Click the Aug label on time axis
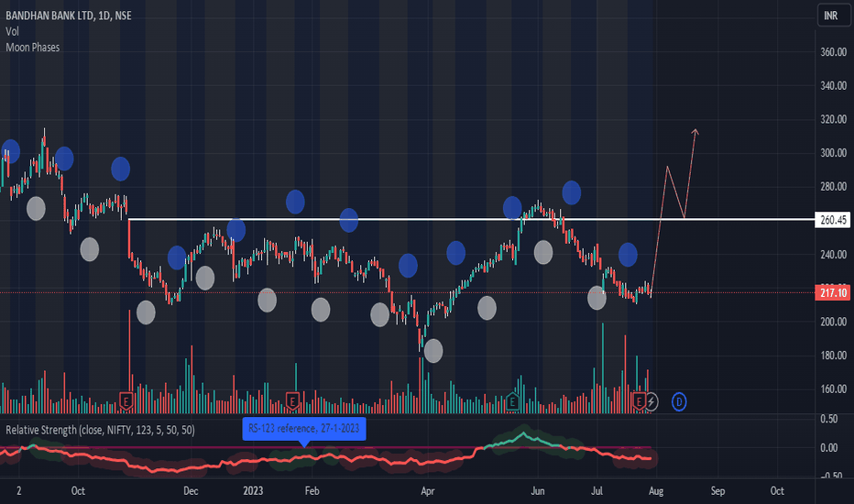This screenshot has width=854, height=504. point(656,491)
